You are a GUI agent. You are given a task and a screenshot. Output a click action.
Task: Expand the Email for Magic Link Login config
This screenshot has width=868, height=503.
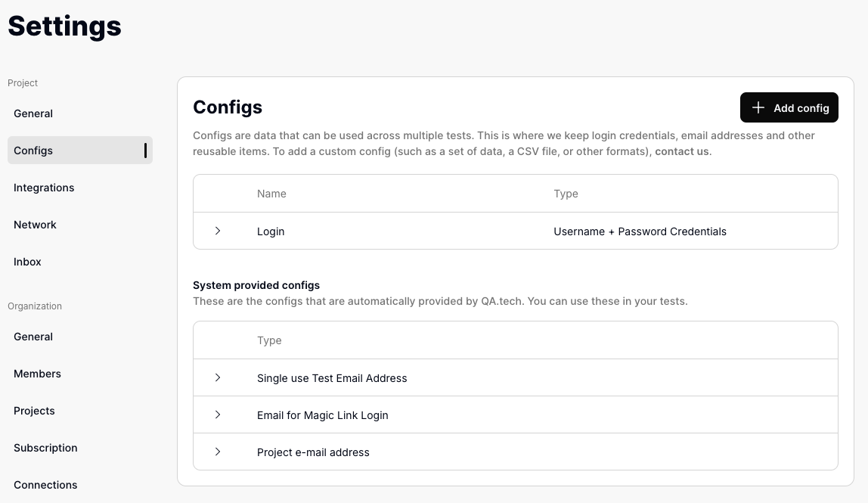pos(218,415)
